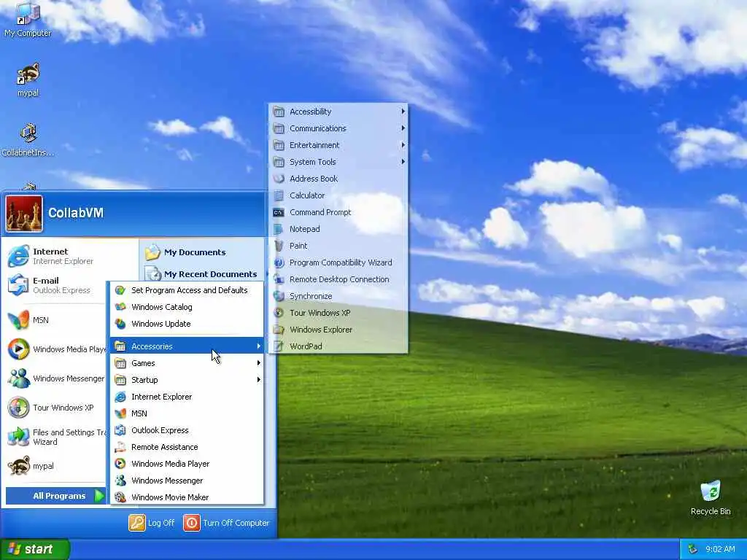747x560 pixels.
Task: Click the Windows Catalog icon
Action: click(120, 307)
